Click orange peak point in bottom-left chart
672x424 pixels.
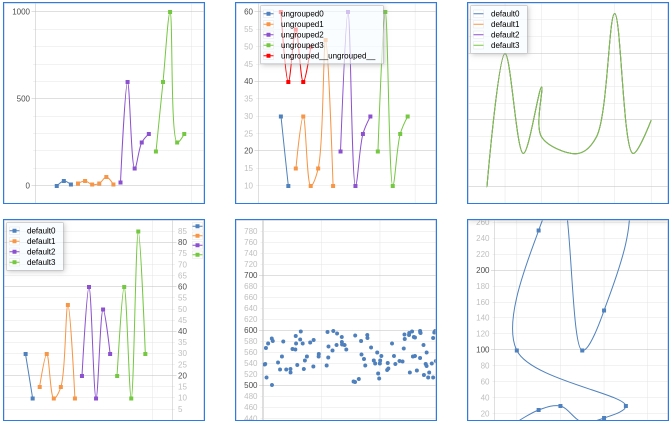point(68,304)
